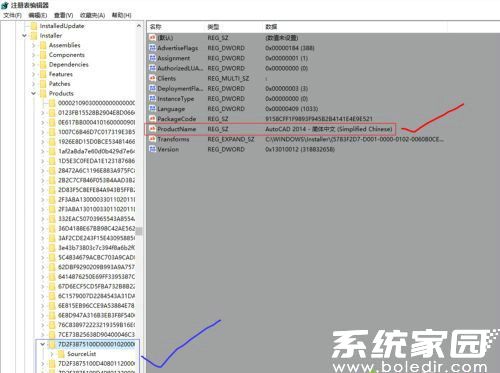This screenshot has height=373, width=500.
Task: Click the ProductName string value icon
Action: click(x=152, y=129)
